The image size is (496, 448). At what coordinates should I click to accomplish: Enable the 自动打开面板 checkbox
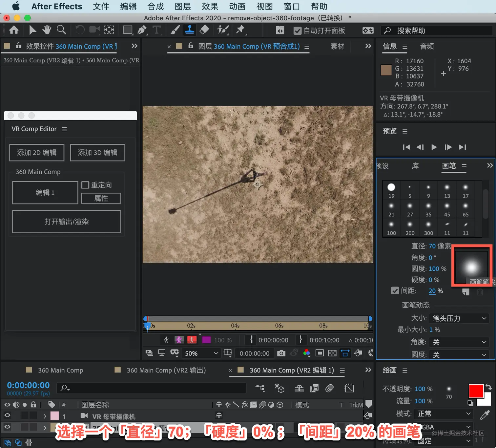coord(298,31)
